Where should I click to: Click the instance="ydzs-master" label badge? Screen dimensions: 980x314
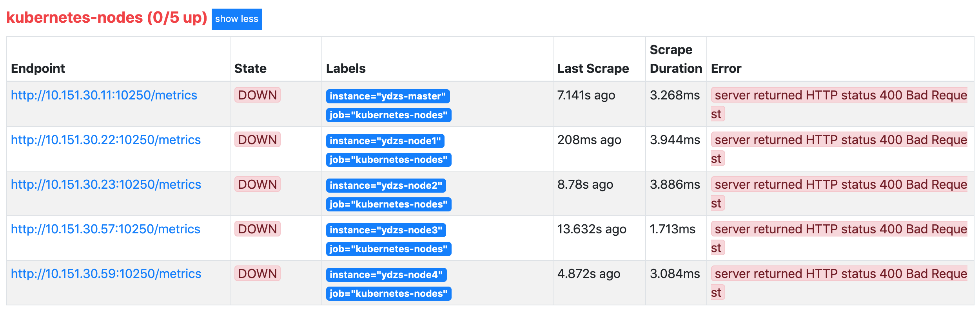tap(388, 96)
